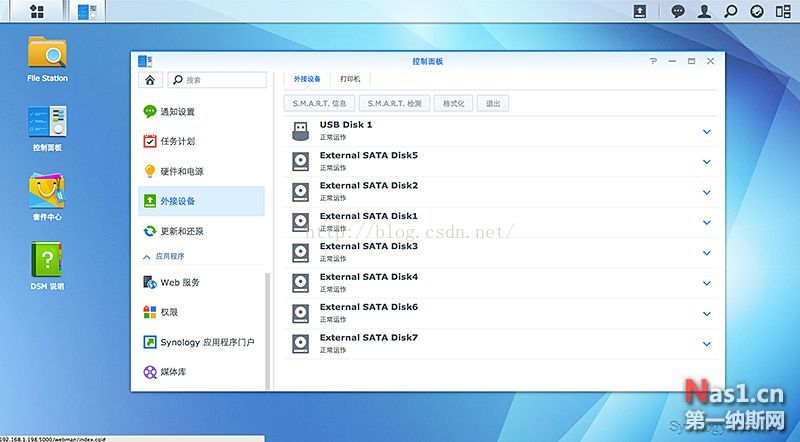Open 任务计划 in the sidebar
Screen dimensions: 800x442
[177, 141]
